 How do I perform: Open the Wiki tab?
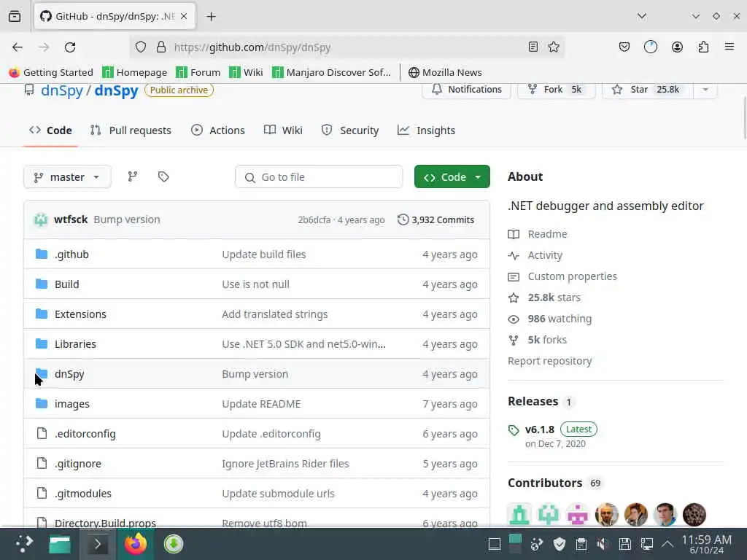click(284, 131)
